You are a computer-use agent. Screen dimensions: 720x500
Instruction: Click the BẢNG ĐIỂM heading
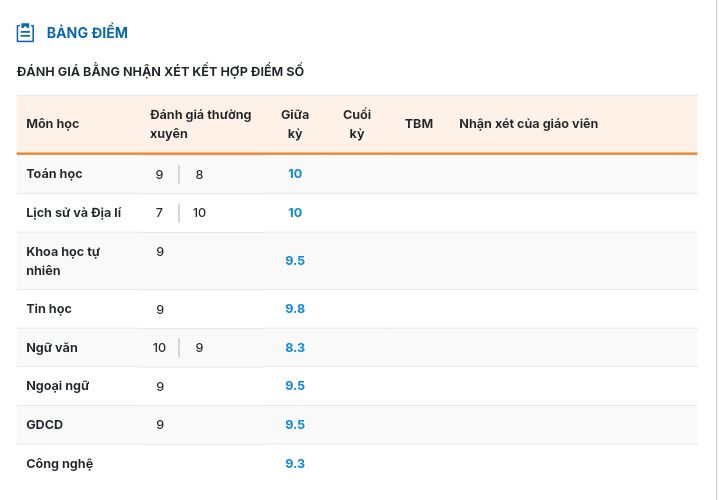point(87,33)
